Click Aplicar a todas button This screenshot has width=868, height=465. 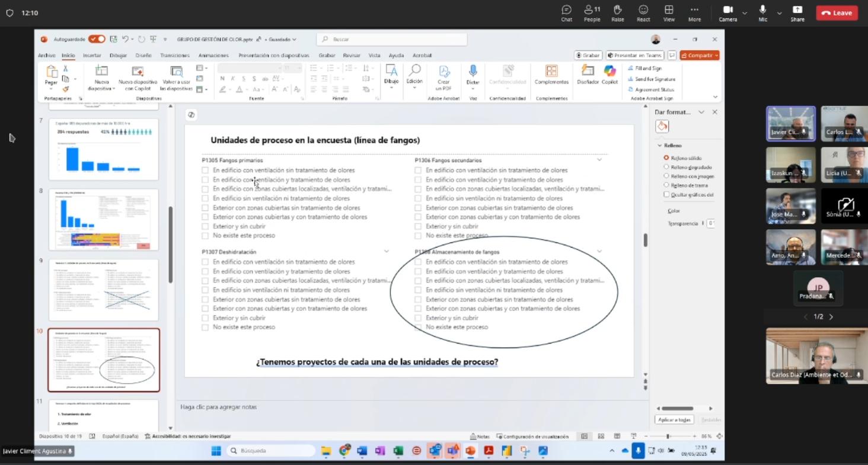(x=675, y=419)
